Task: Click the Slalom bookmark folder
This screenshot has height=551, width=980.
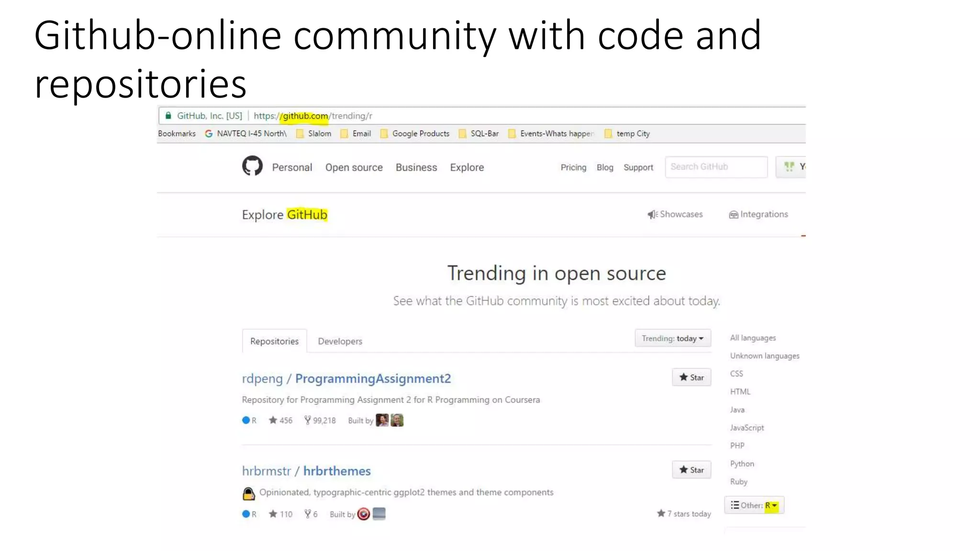Action: pyautogui.click(x=313, y=133)
